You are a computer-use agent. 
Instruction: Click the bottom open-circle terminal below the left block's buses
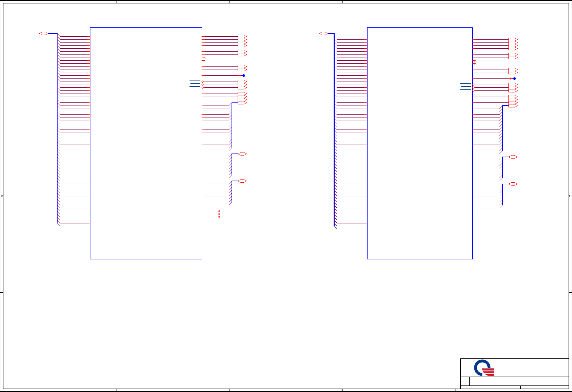pyautogui.click(x=219, y=217)
